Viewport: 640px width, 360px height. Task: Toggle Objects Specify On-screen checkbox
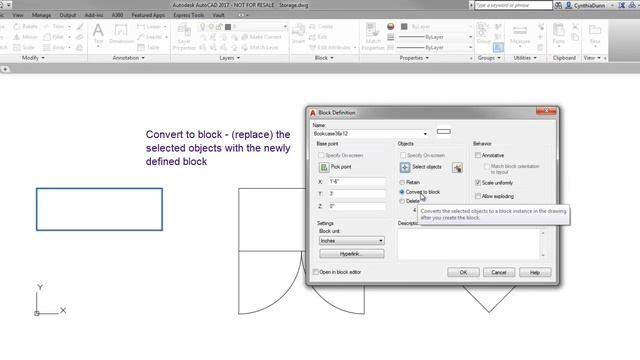pos(403,156)
